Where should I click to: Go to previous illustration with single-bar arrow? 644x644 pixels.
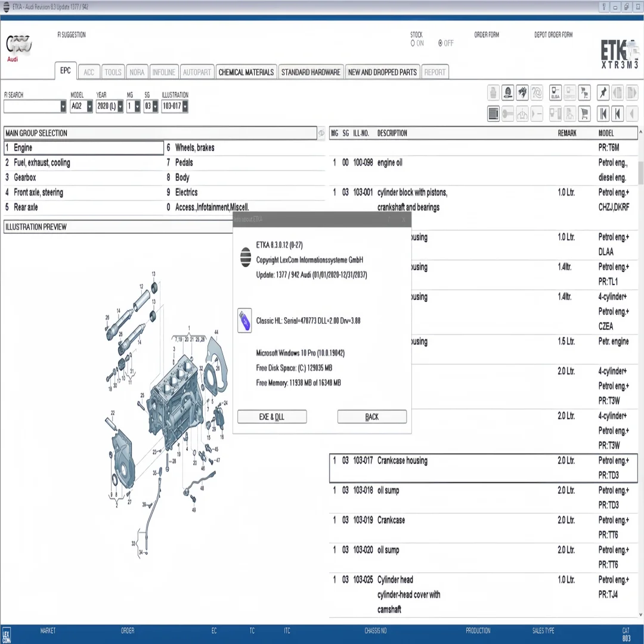click(x=618, y=113)
